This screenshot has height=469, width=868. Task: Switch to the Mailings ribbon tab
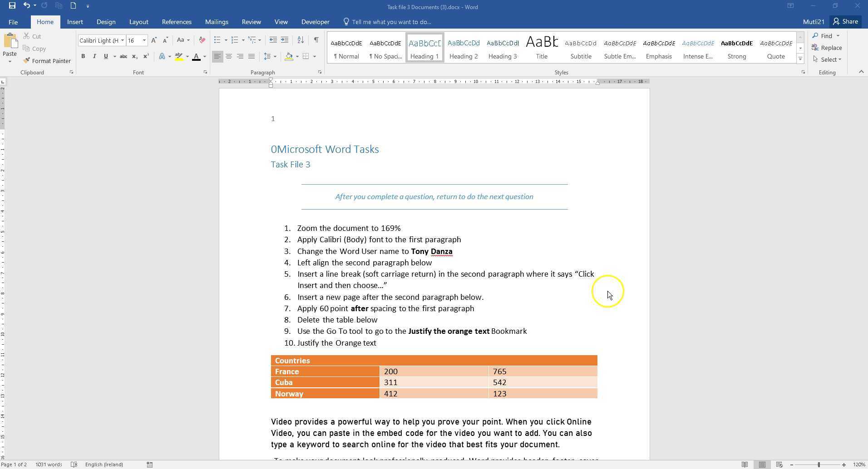(217, 21)
